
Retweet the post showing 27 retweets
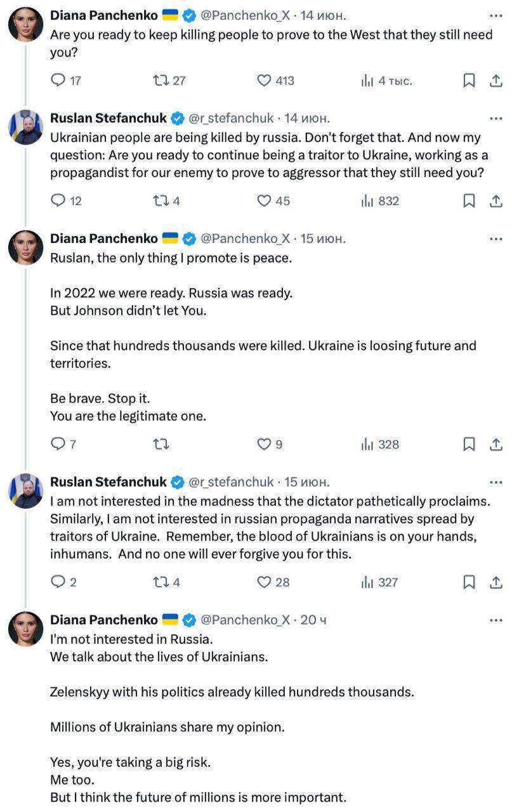click(x=161, y=81)
